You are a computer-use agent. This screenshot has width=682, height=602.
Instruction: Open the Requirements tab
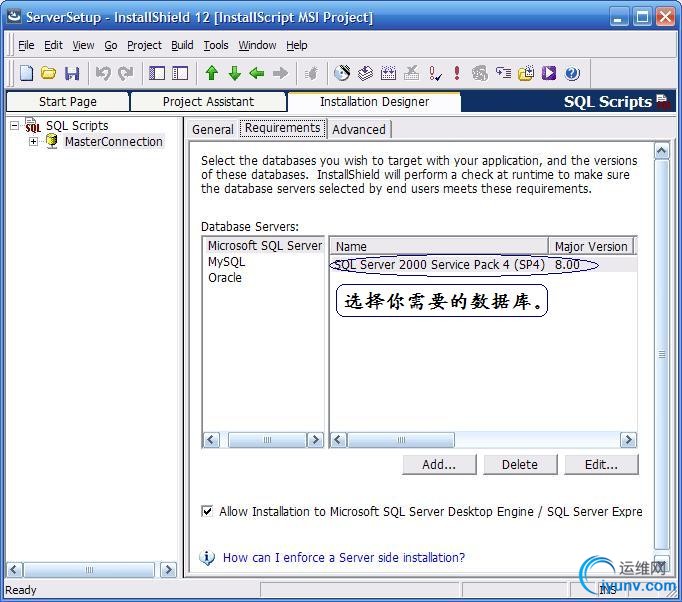(x=283, y=128)
